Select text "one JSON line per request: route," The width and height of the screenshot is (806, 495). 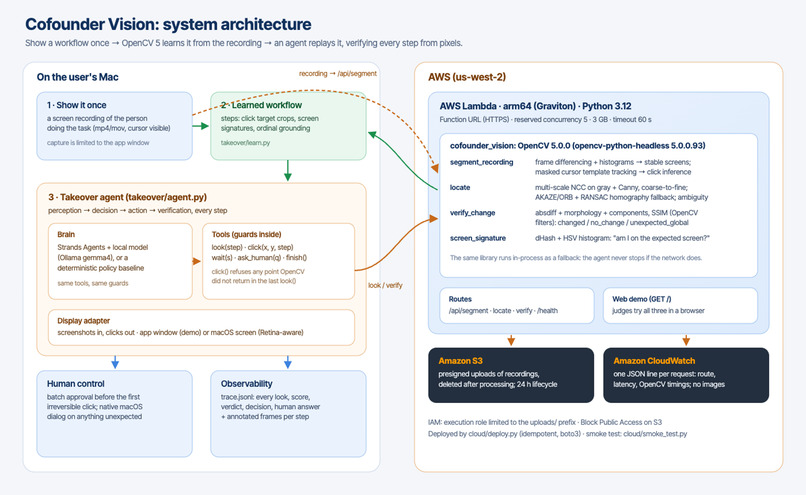(x=664, y=374)
